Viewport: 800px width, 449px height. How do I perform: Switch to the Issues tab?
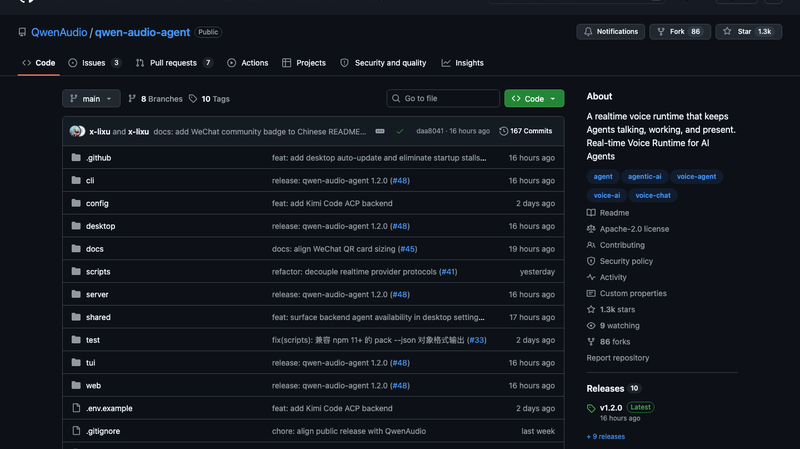point(94,63)
